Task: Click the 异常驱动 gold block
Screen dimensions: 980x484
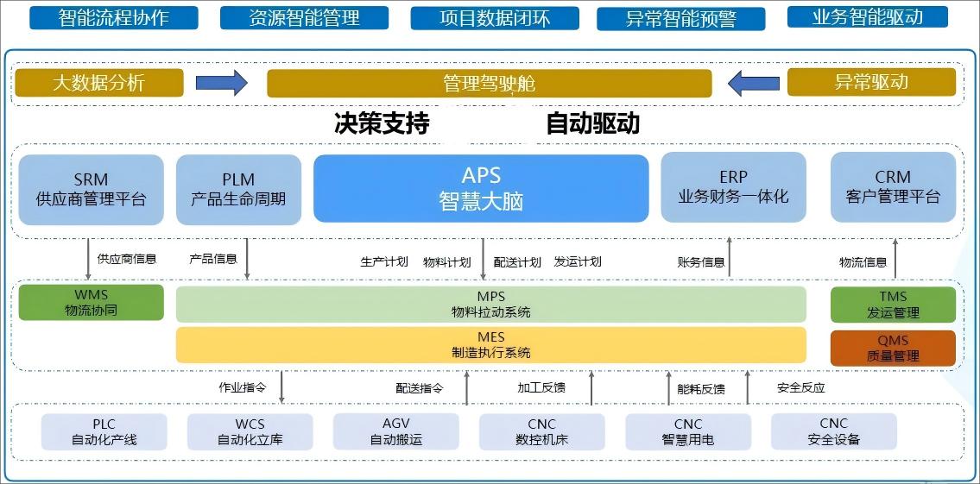Action: tap(871, 82)
